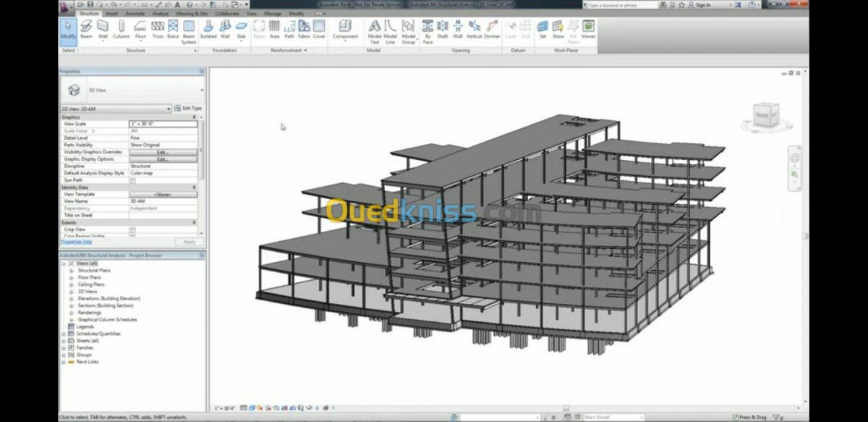Select the Model Line tool

391,33
